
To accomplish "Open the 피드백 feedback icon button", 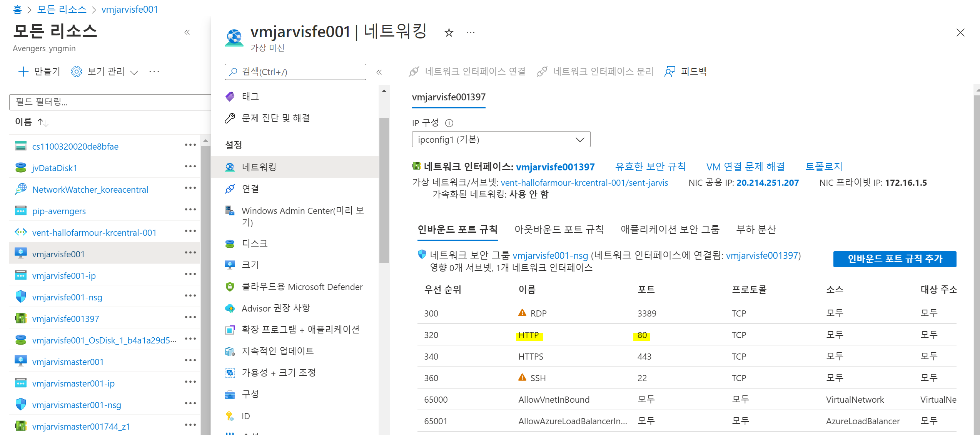I will (x=670, y=72).
